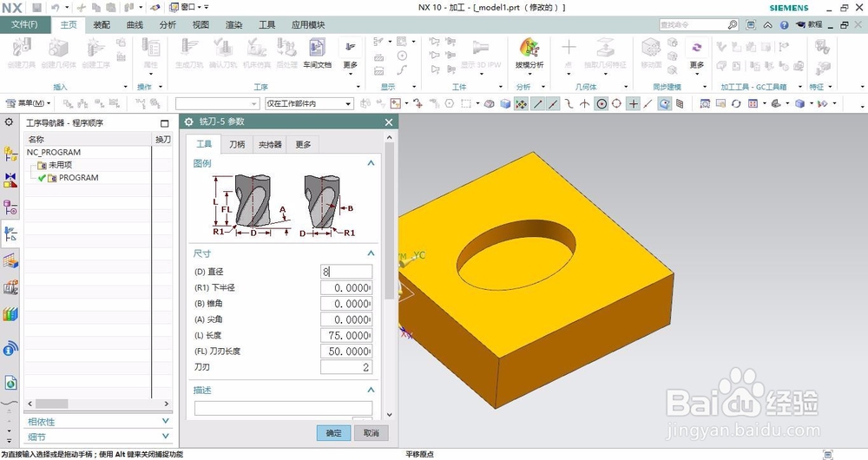Image resolution: width=868 pixels, height=460 pixels.
Task: Click the 机床仿真 machine simulation icon
Action: tap(256, 53)
